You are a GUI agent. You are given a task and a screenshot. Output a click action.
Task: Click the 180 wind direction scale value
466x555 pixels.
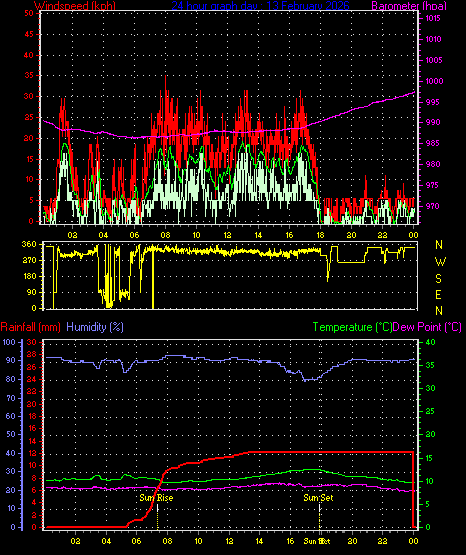click(29, 276)
